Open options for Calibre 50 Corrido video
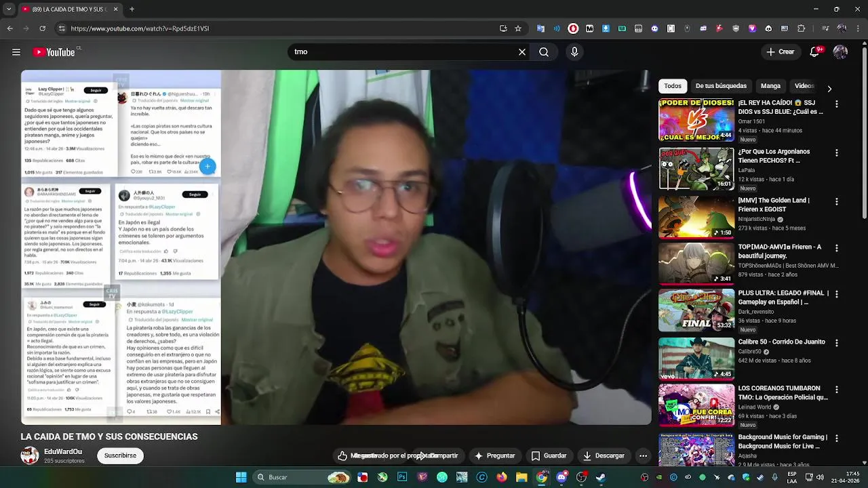Image resolution: width=868 pixels, height=488 pixels. tap(837, 344)
